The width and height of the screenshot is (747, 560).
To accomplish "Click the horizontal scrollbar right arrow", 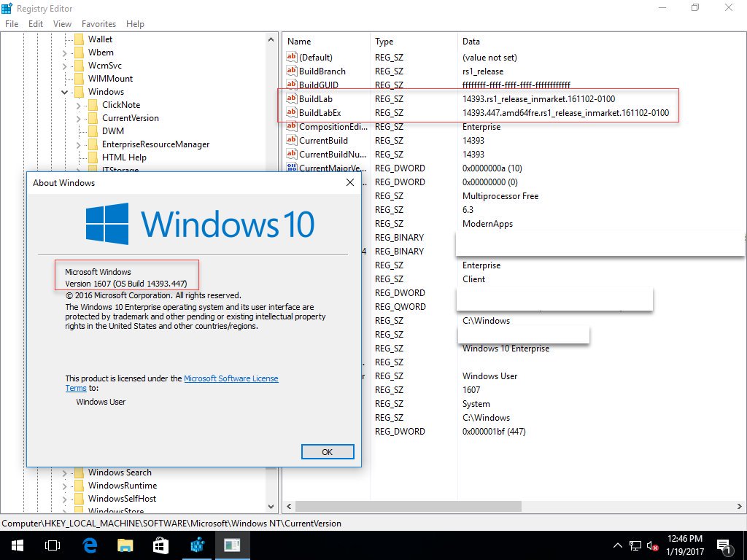I will tap(740, 506).
